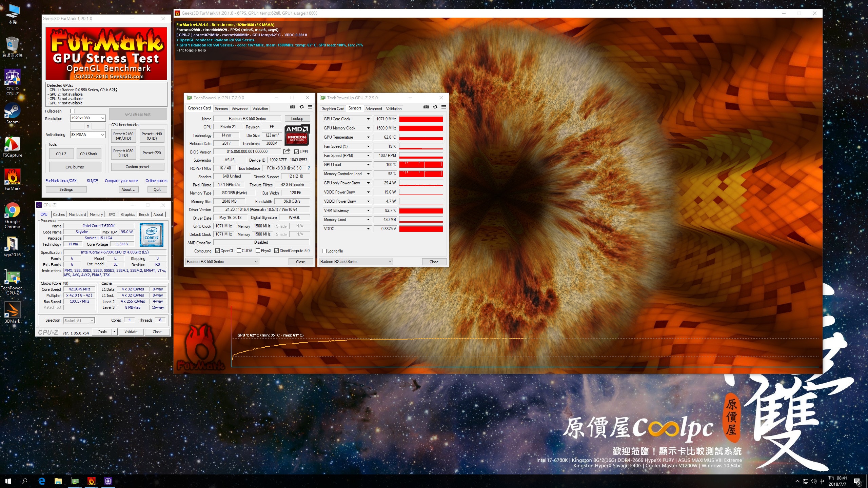
Task: Refresh left GPU-Z window
Action: point(301,107)
